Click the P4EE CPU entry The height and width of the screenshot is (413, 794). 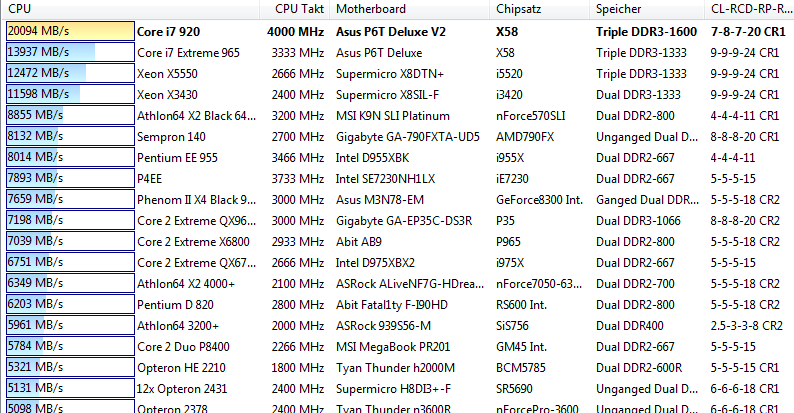[x=149, y=179]
